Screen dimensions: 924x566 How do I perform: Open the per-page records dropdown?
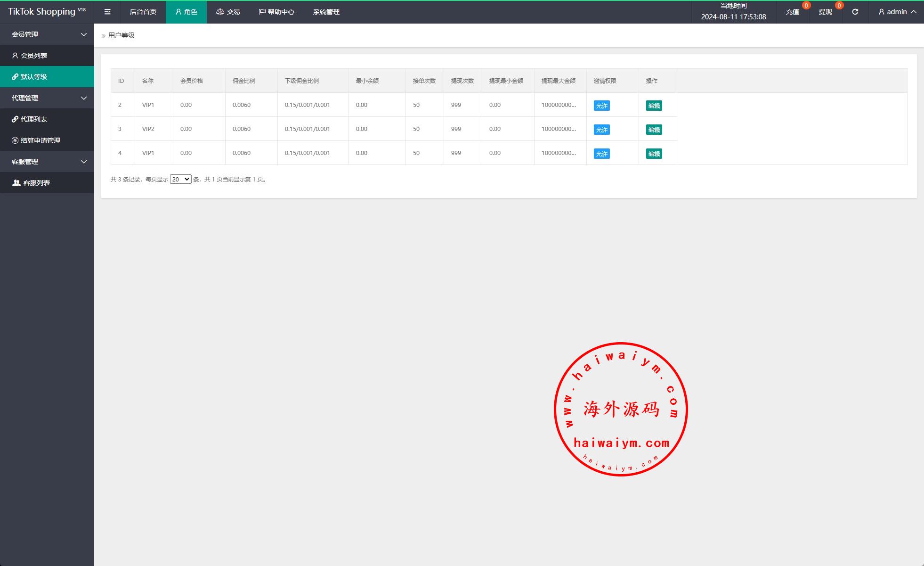pyautogui.click(x=180, y=179)
